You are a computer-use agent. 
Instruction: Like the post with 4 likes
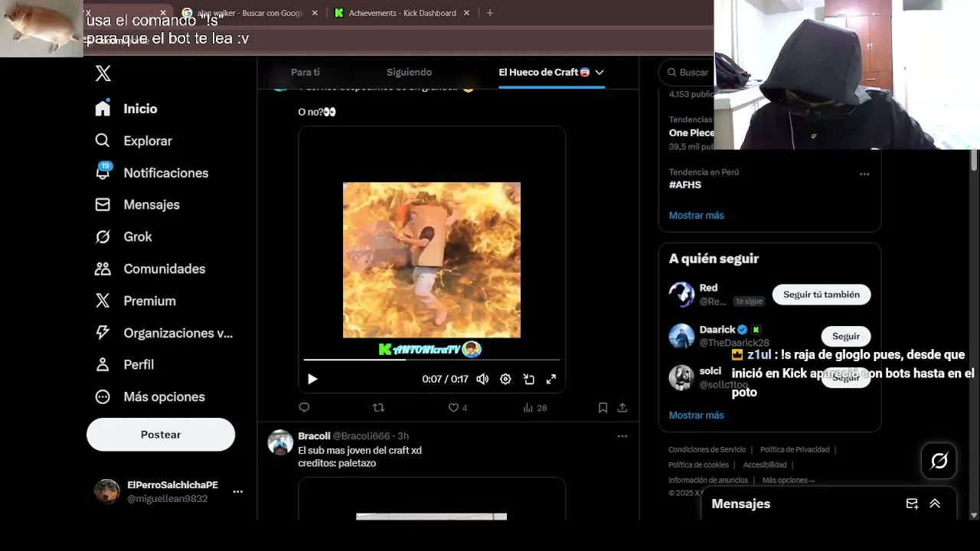pyautogui.click(x=457, y=408)
